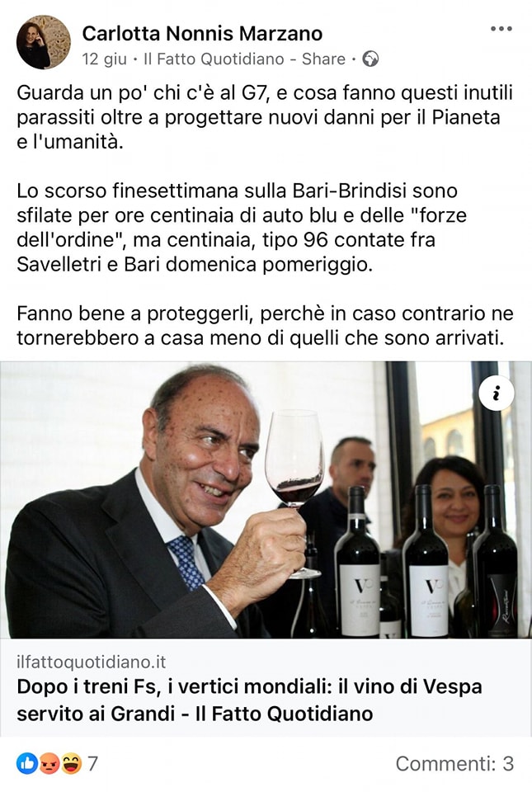Click the blue thumbs-up reaction icon
The image size is (532, 792).
click(26, 763)
